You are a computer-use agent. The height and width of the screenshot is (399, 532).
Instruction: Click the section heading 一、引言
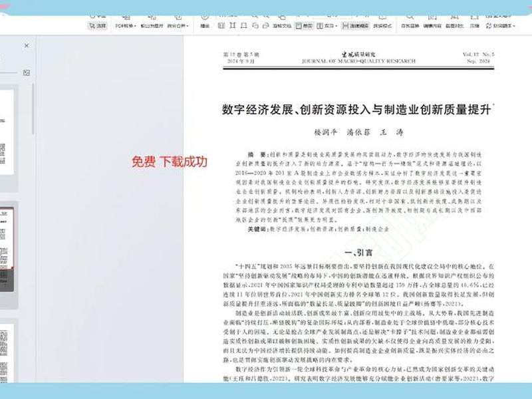click(x=358, y=253)
